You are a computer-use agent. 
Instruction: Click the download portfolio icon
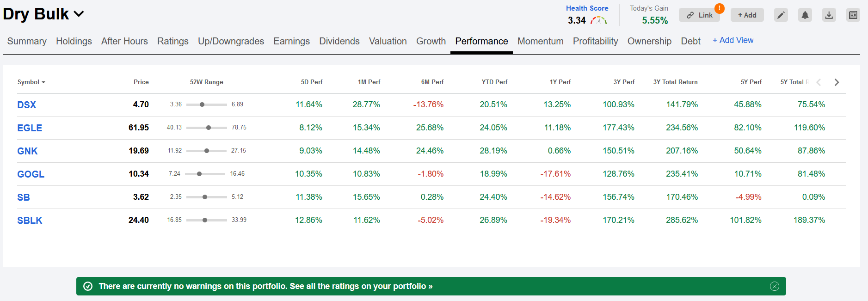tap(829, 15)
